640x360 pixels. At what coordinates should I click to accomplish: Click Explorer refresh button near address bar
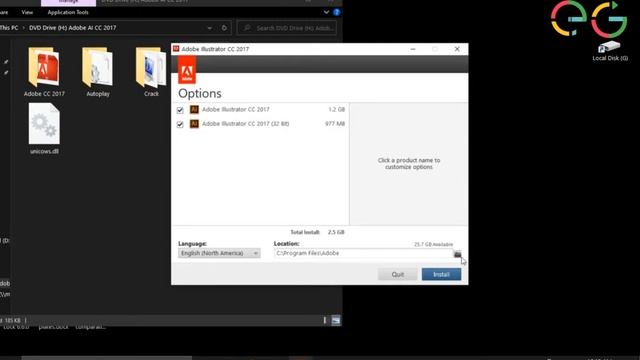pos(224,28)
